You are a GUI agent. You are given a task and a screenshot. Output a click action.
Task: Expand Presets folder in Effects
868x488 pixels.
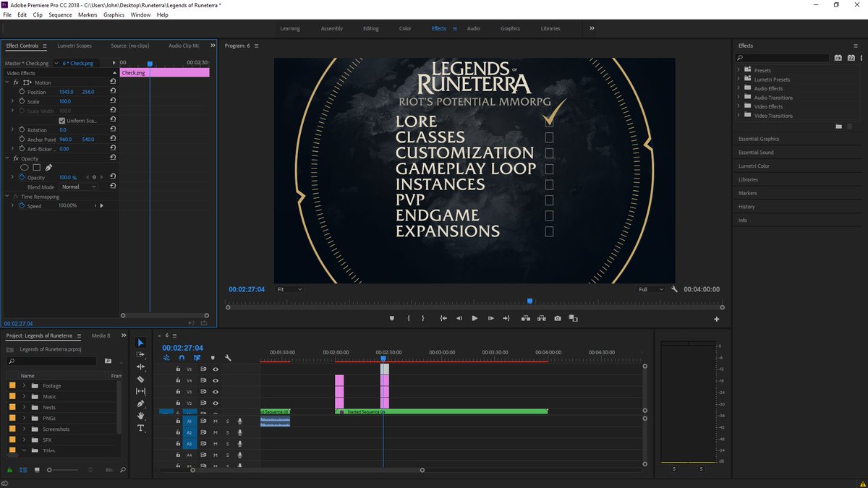coord(739,70)
